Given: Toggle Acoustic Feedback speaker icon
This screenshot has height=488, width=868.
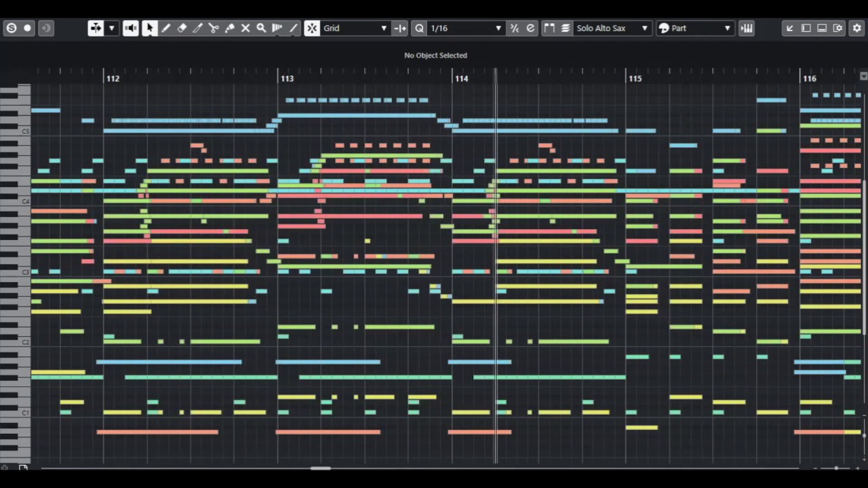Looking at the screenshot, I should pyautogui.click(x=131, y=28).
